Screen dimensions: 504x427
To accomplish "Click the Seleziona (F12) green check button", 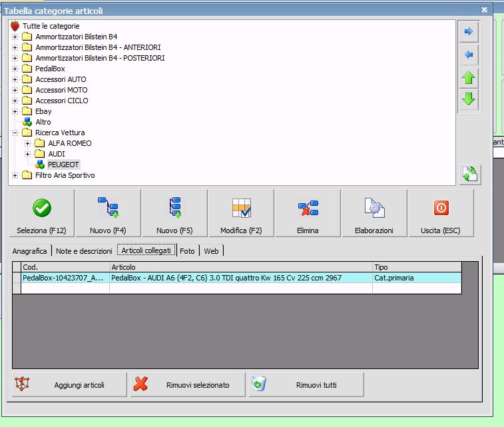I will 42,213.
